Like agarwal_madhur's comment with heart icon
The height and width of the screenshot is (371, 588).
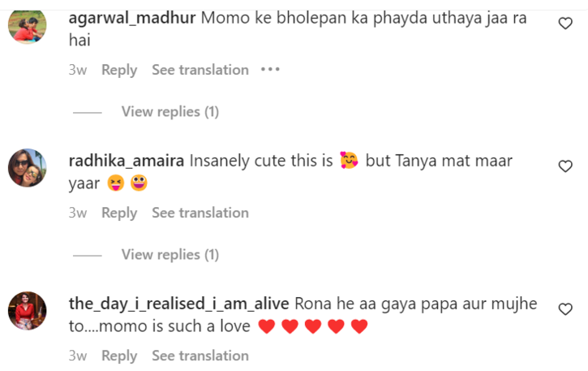566,24
